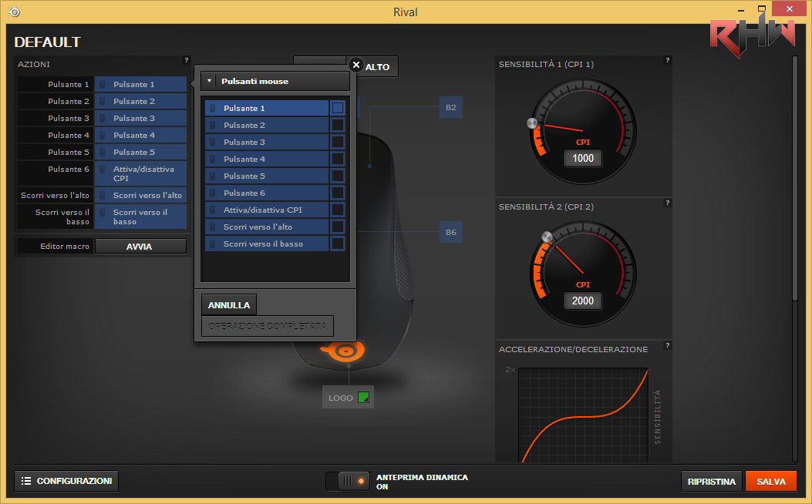Click the orange SteelSeries logo on mouse

pyautogui.click(x=343, y=351)
